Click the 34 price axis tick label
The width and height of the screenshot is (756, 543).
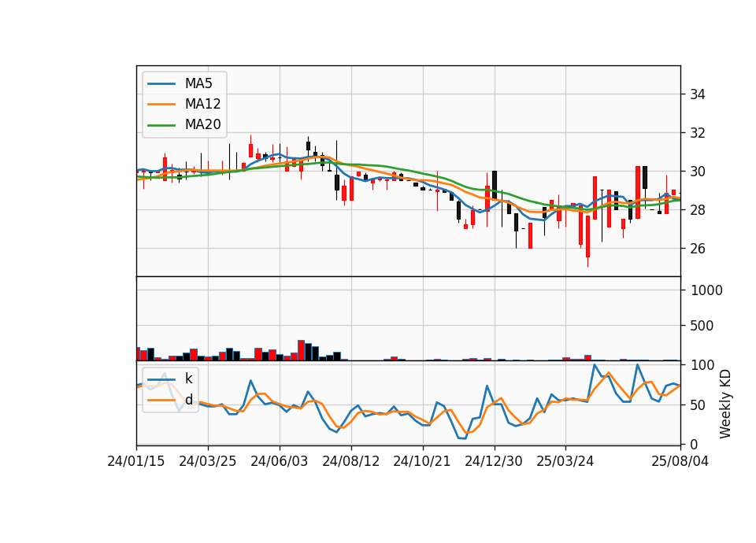point(698,94)
